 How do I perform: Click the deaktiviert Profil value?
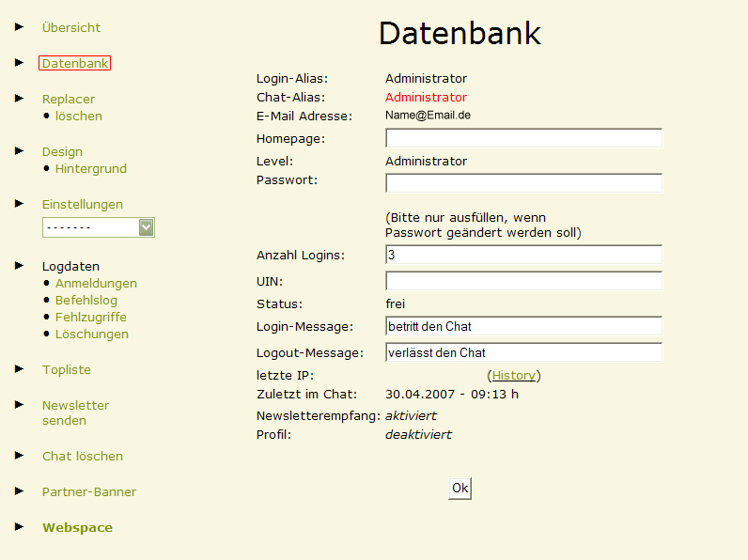click(418, 434)
